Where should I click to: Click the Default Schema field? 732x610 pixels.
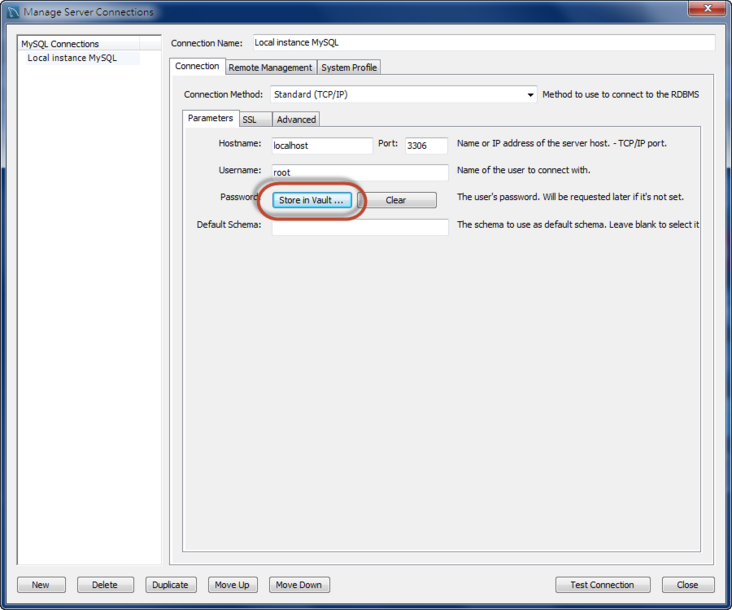(359, 227)
